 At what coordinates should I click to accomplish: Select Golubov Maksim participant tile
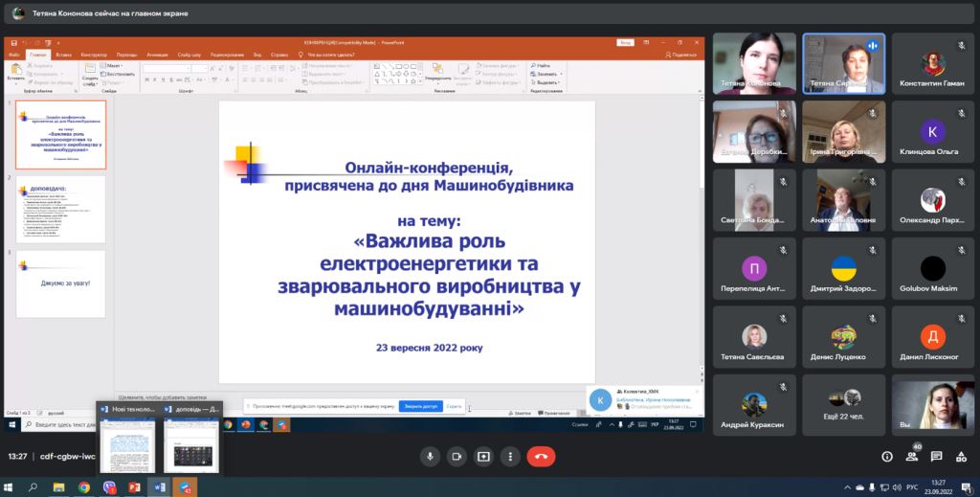932,268
